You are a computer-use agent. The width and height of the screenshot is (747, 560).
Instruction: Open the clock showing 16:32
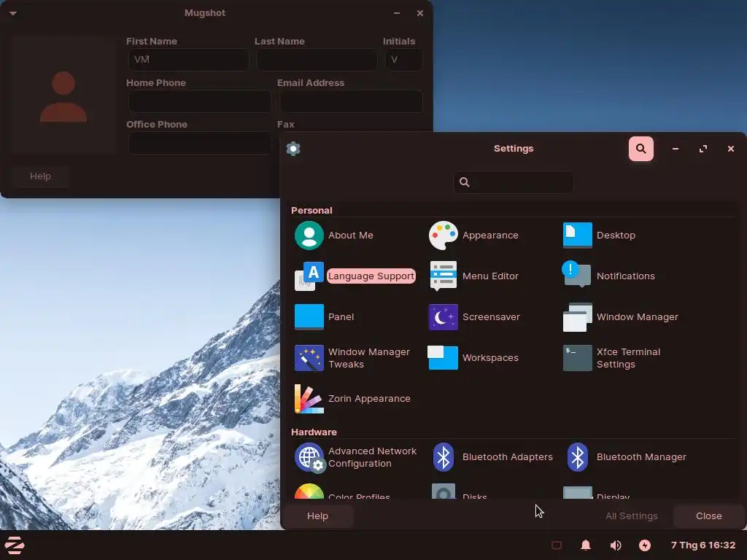click(x=703, y=545)
